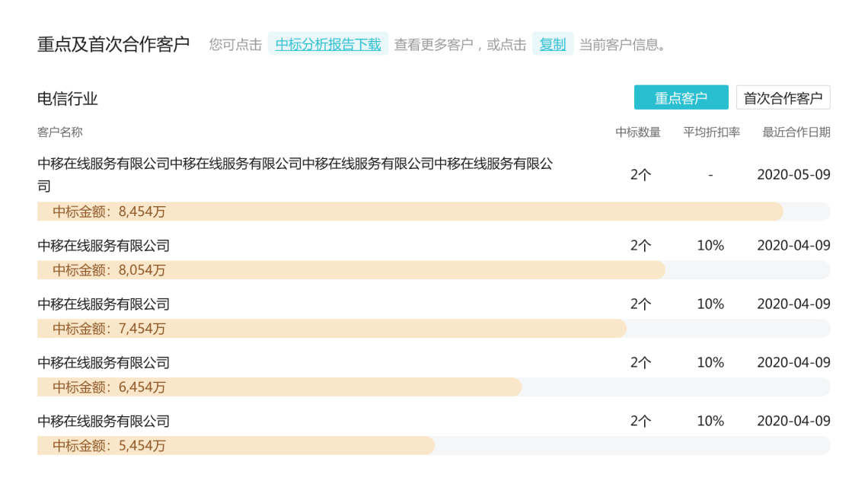
Task: Switch to the 重点客户 tab
Action: point(681,98)
